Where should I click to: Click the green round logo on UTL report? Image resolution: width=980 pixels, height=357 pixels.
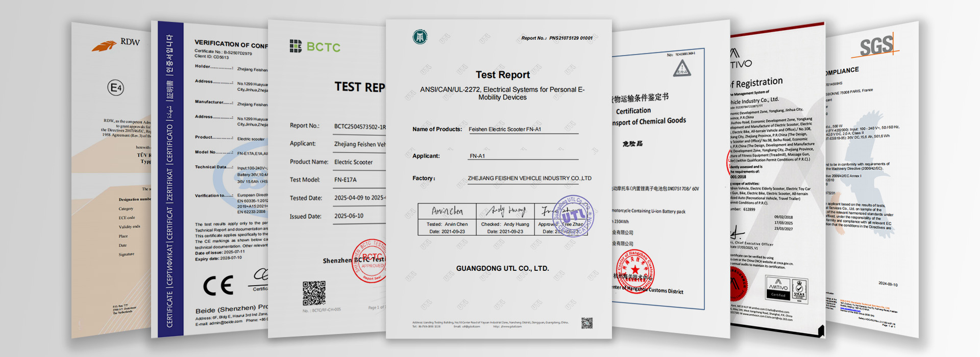[420, 37]
